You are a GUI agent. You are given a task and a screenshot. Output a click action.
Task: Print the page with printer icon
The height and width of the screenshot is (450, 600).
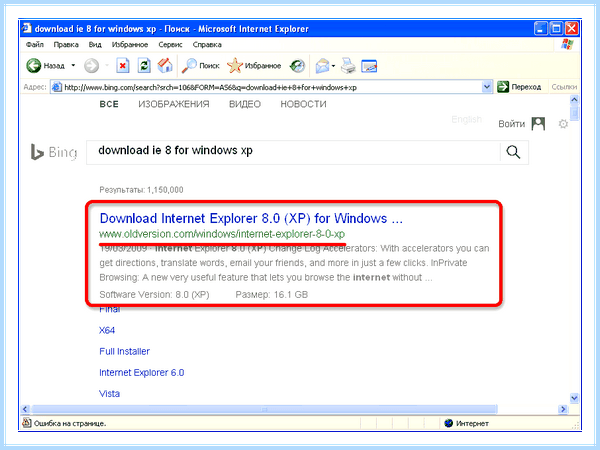pos(348,66)
